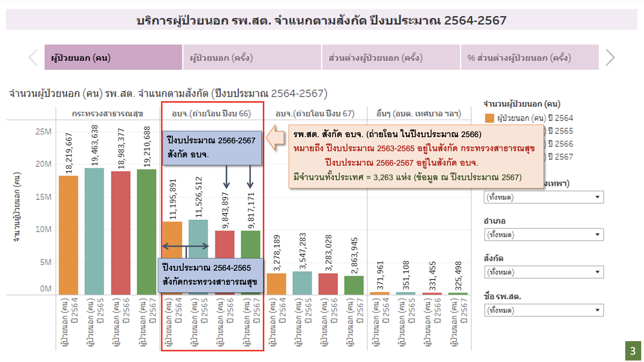Click the left arrow of tab carousel

coord(33,58)
